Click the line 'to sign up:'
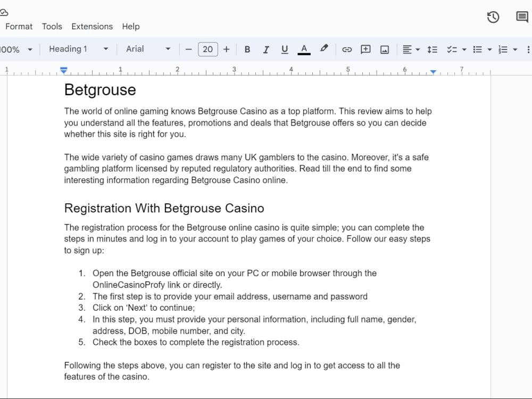The image size is (532, 399). coord(84,251)
